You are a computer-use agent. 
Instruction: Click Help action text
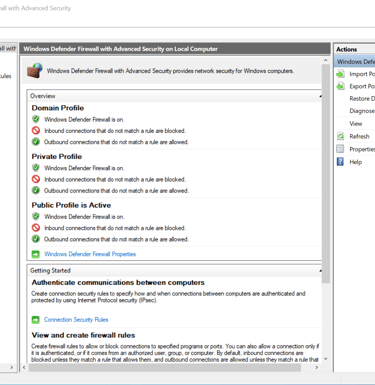[x=356, y=162]
